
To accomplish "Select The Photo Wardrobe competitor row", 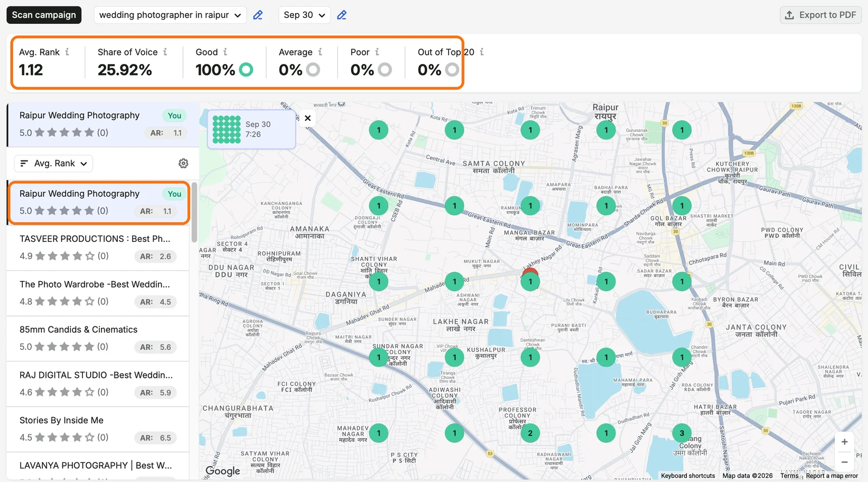I will (98, 293).
